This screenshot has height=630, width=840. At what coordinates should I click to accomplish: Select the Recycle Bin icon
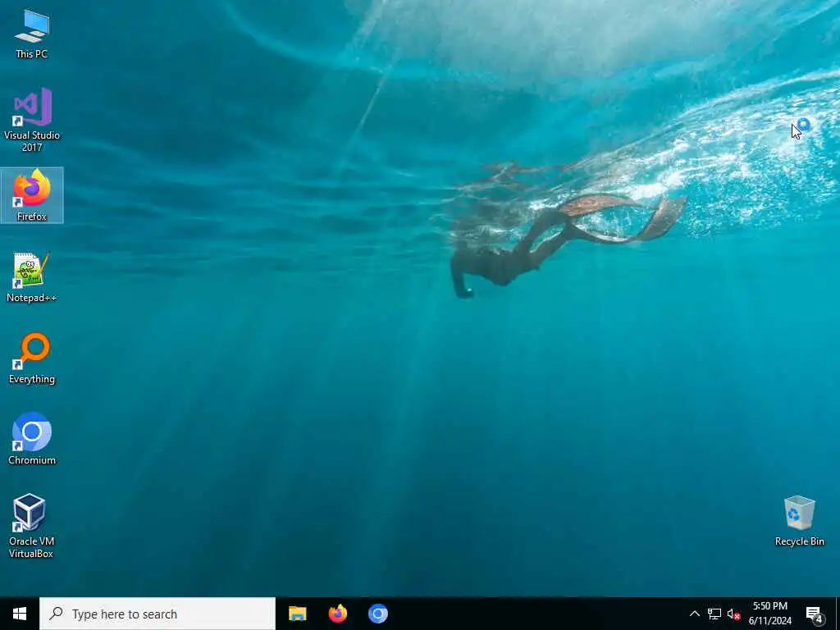pyautogui.click(x=799, y=521)
